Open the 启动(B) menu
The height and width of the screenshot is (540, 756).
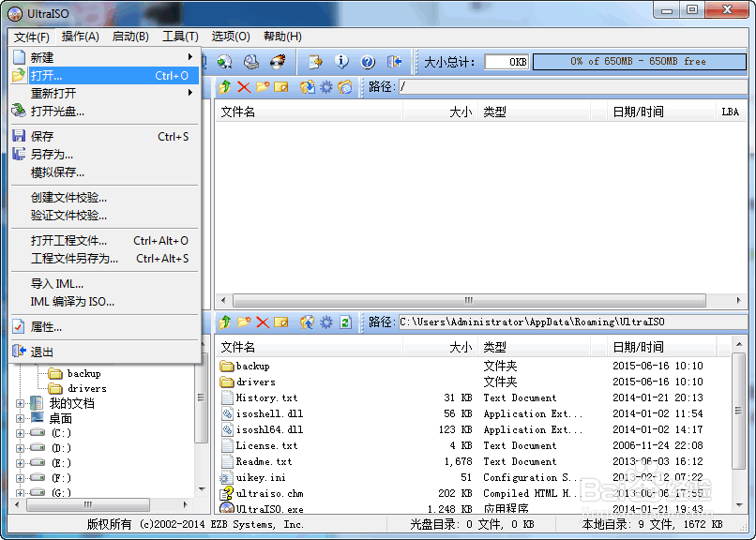[130, 37]
